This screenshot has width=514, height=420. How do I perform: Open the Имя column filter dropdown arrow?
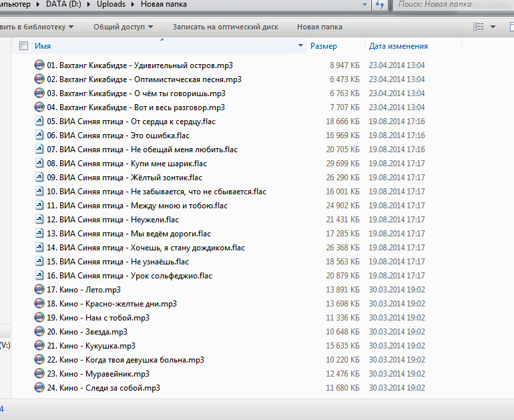click(x=300, y=46)
